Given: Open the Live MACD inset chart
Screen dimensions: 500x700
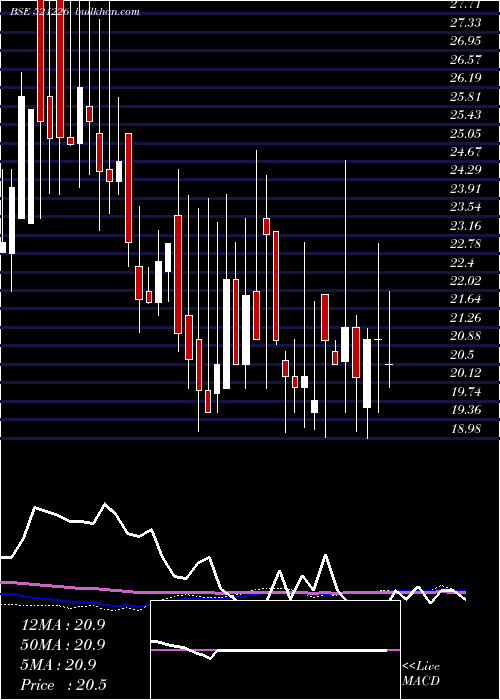Looking at the screenshot, I should click(x=275, y=650).
